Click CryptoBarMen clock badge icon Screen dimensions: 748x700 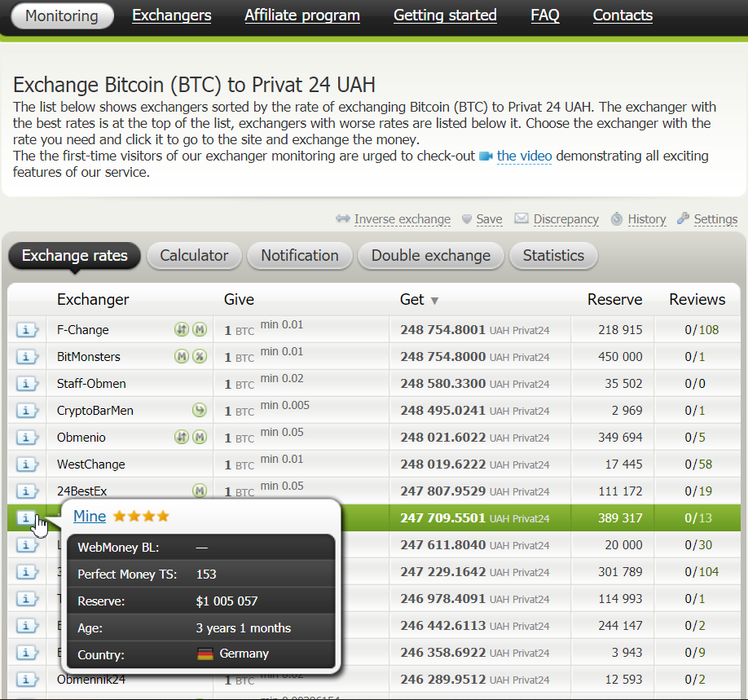200,410
